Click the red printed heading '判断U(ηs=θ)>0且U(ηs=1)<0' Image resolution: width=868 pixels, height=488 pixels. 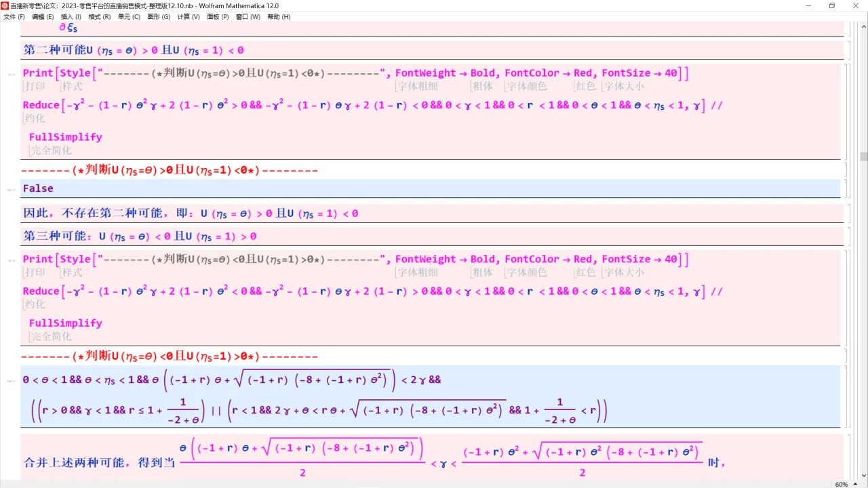click(x=170, y=170)
